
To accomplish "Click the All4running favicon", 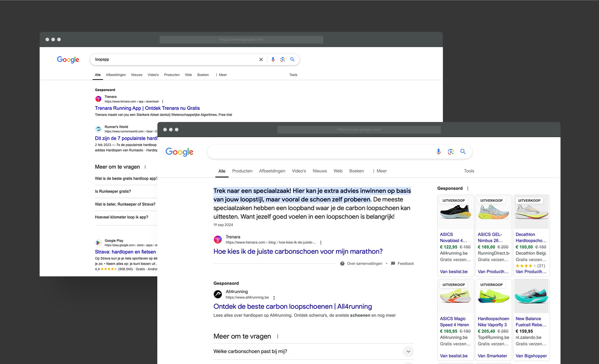I will tap(218, 294).
